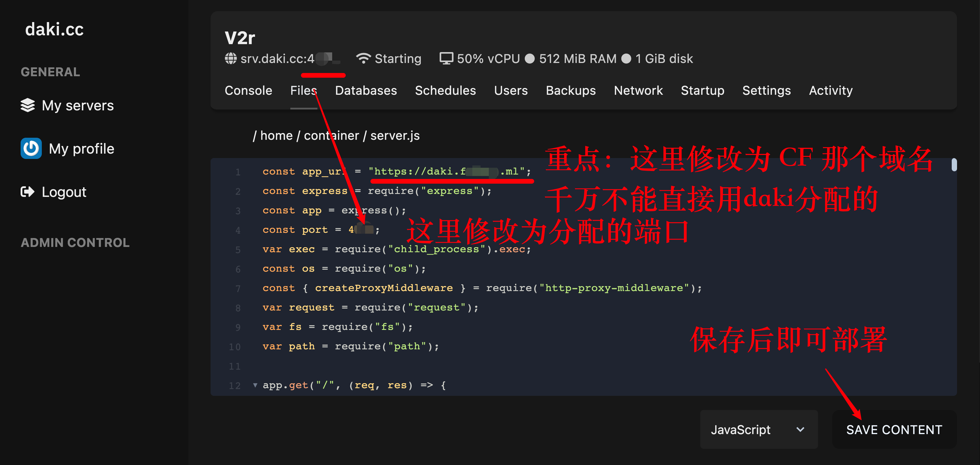Click the const app = express() line
980x465 pixels.
334,210
